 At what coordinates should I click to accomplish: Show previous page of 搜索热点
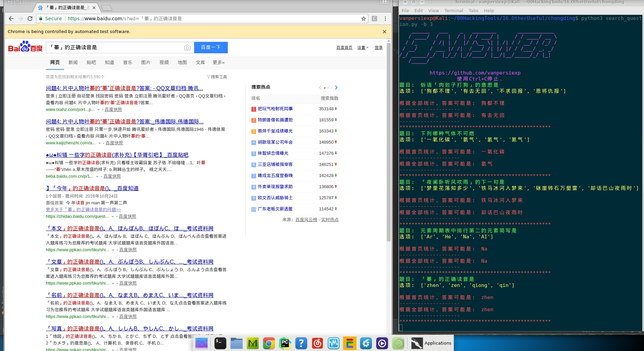click(320, 88)
